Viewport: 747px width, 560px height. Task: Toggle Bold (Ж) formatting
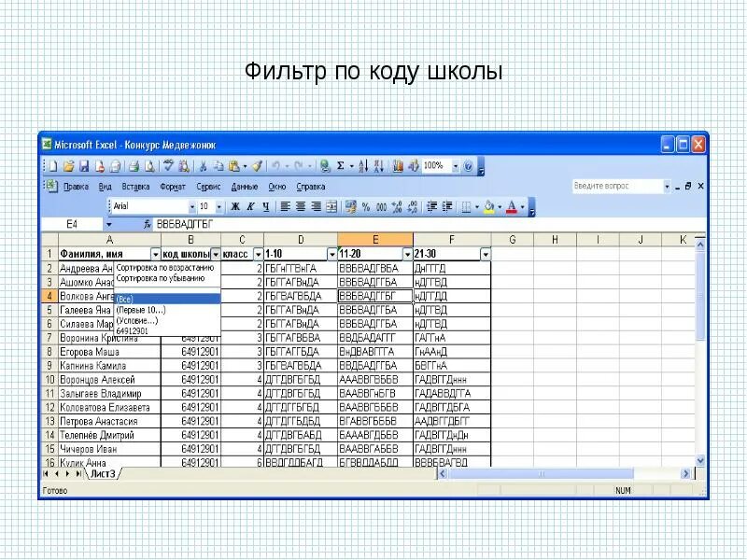[x=235, y=206]
